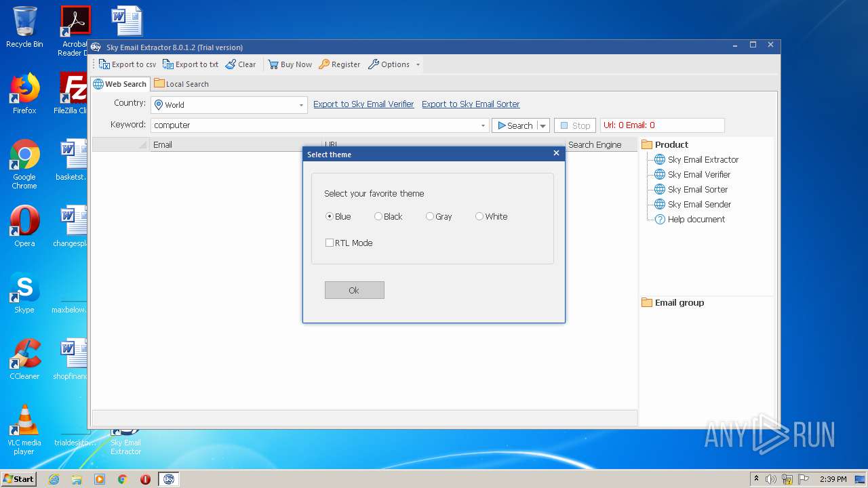Open Sky Email Extractor in Product tree
The width and height of the screenshot is (868, 488).
coord(696,160)
